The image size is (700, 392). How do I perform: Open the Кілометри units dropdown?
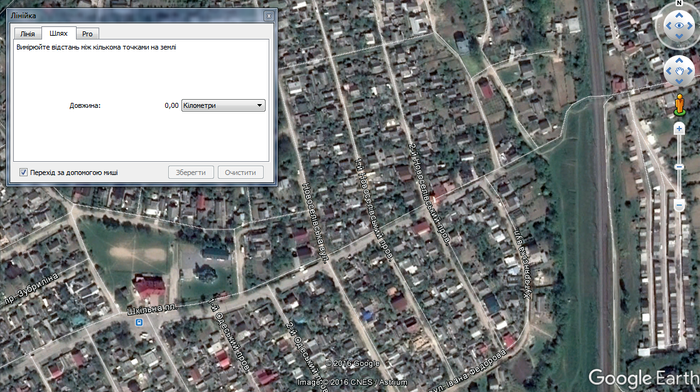223,105
